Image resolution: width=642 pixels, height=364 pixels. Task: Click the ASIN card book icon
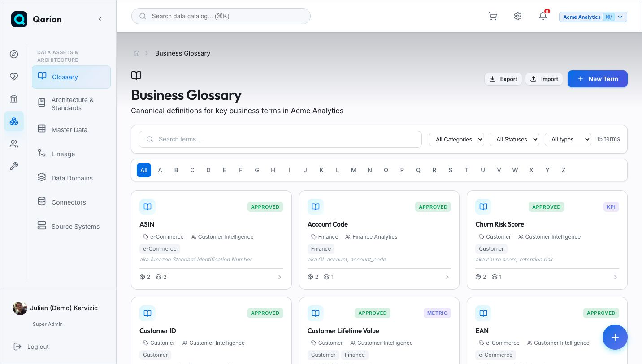[147, 207]
